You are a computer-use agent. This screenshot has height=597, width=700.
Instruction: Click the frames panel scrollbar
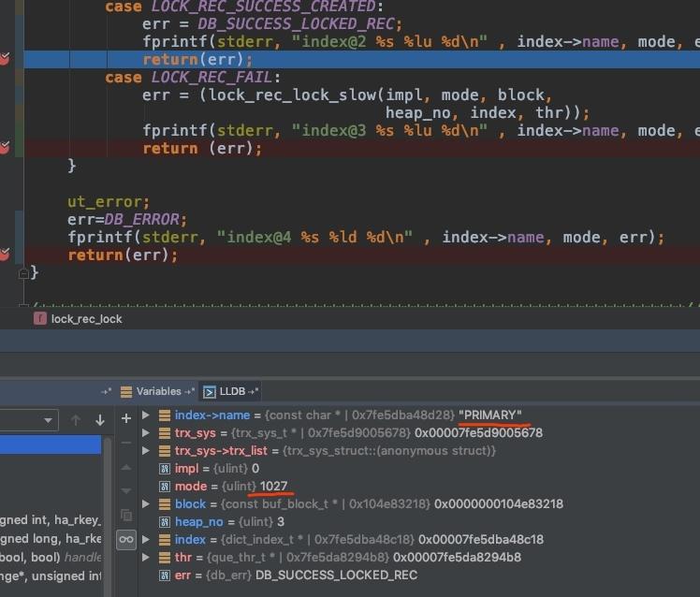(107, 517)
